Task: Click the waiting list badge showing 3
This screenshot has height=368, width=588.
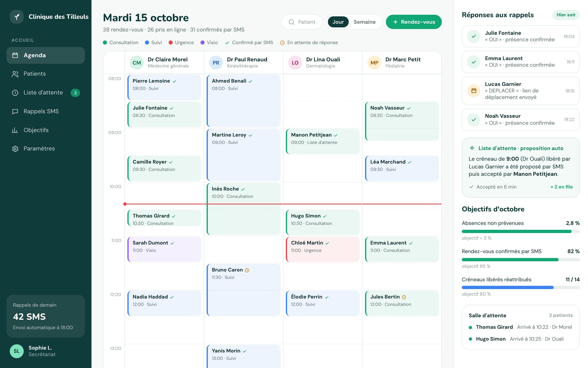Action: click(75, 93)
